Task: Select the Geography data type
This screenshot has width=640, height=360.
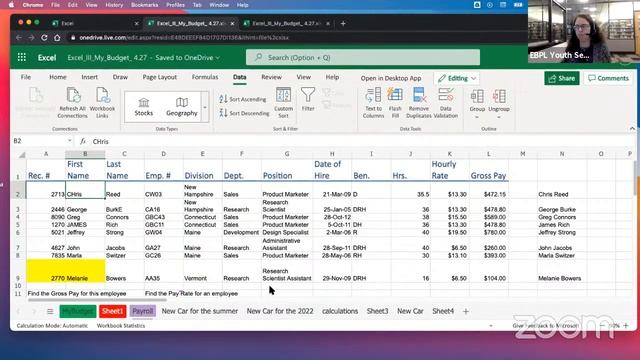Action: click(182, 107)
